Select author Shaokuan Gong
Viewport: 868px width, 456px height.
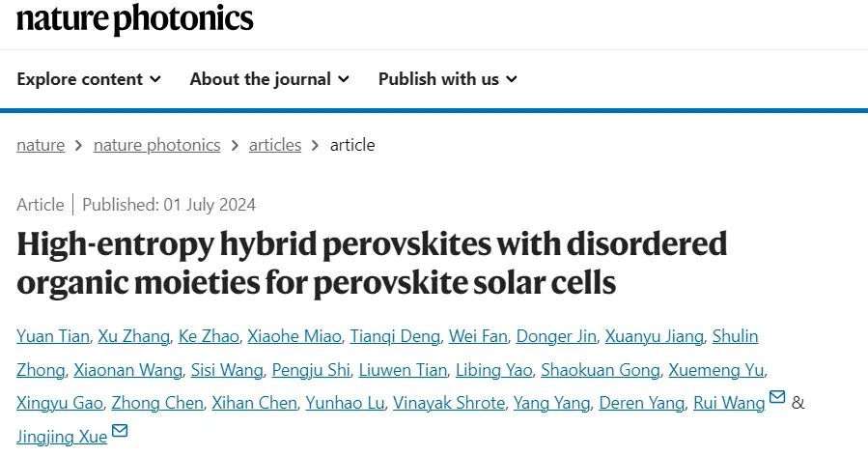tap(601, 370)
